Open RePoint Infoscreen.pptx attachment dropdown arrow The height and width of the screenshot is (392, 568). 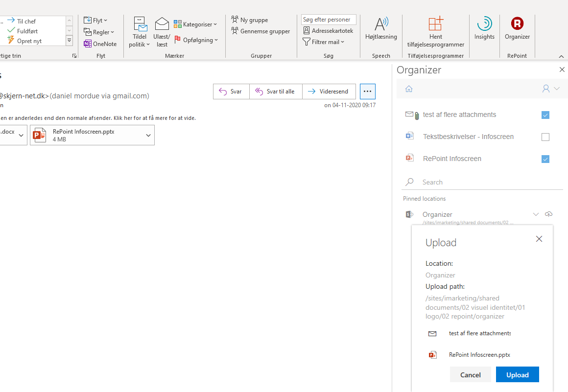[x=148, y=136]
